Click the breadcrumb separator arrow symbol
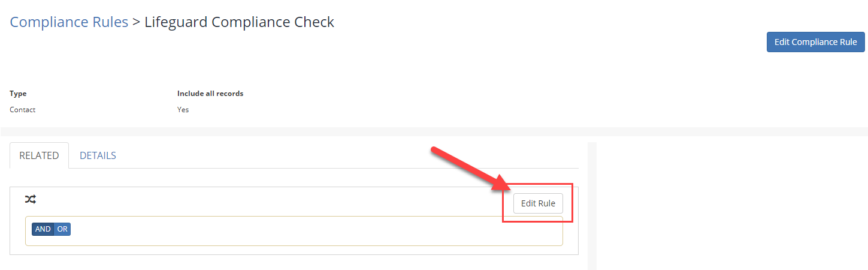Screen dimensions: 868x270 coord(136,23)
